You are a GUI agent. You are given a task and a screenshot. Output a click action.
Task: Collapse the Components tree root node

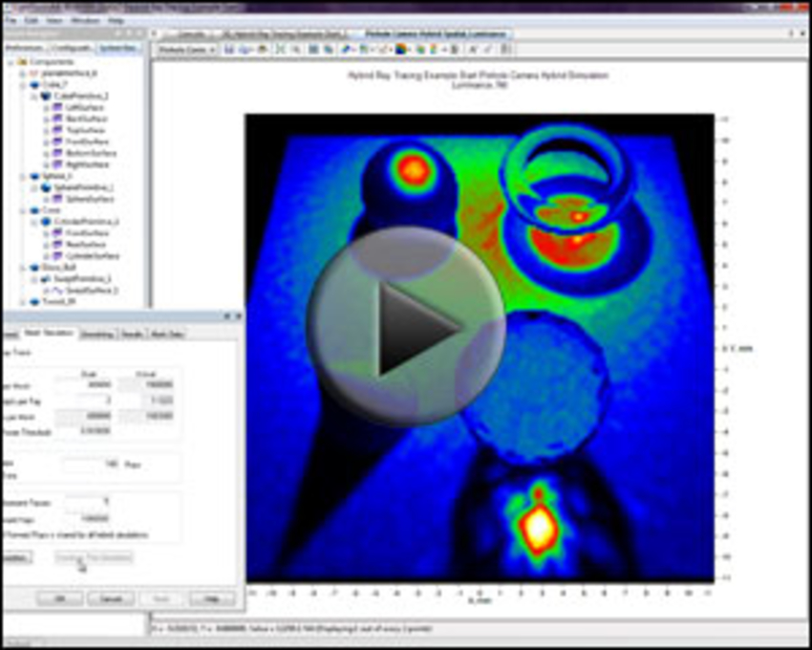(x=10, y=61)
